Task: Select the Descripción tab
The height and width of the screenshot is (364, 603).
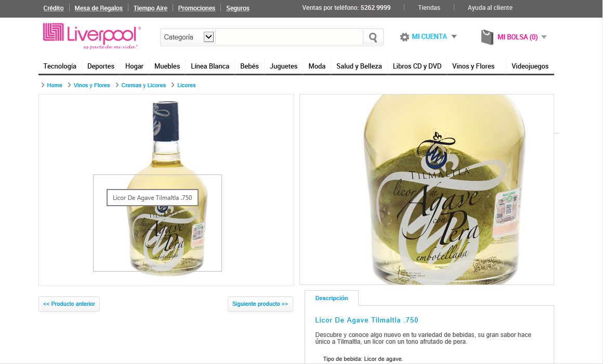Action: pyautogui.click(x=332, y=298)
